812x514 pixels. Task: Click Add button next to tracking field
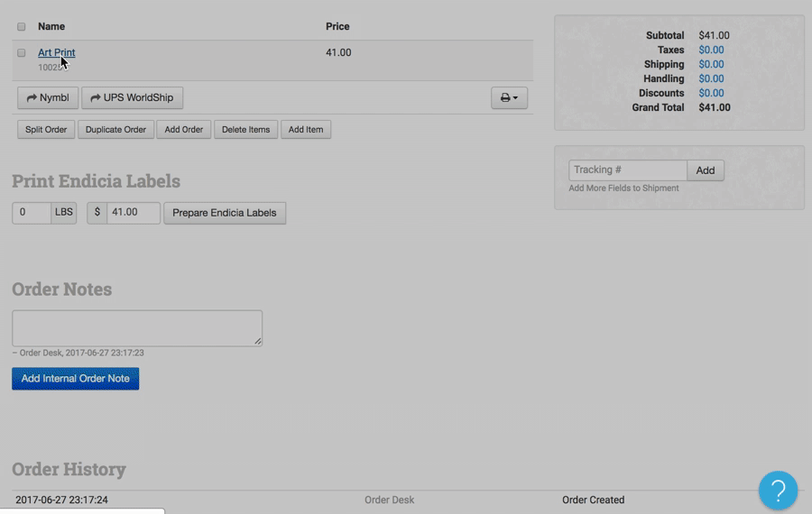(706, 170)
